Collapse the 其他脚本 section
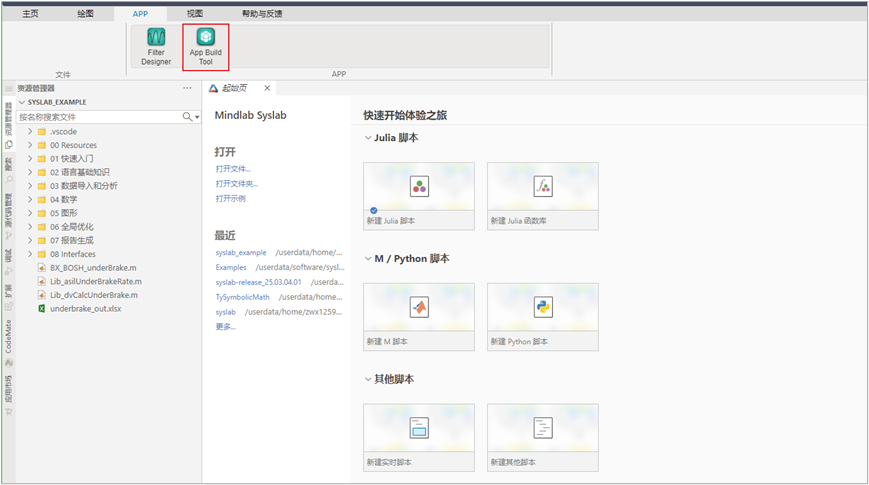869x485 pixels. coord(367,379)
